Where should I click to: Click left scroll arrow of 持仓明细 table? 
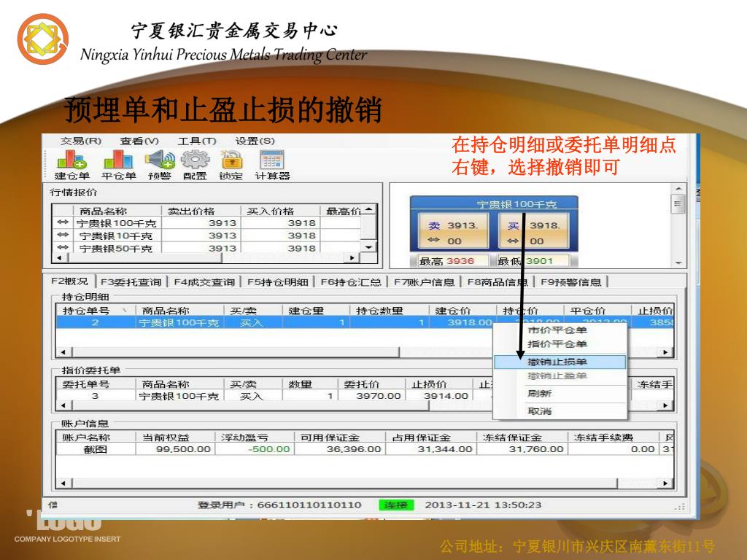point(64,352)
